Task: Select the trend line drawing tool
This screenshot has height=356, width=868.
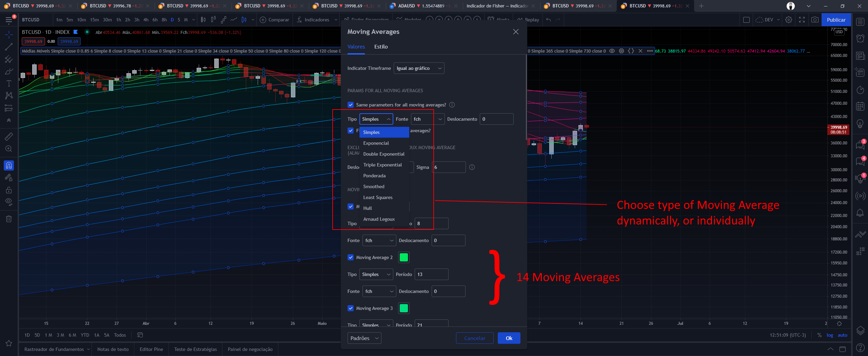Action: [9, 47]
